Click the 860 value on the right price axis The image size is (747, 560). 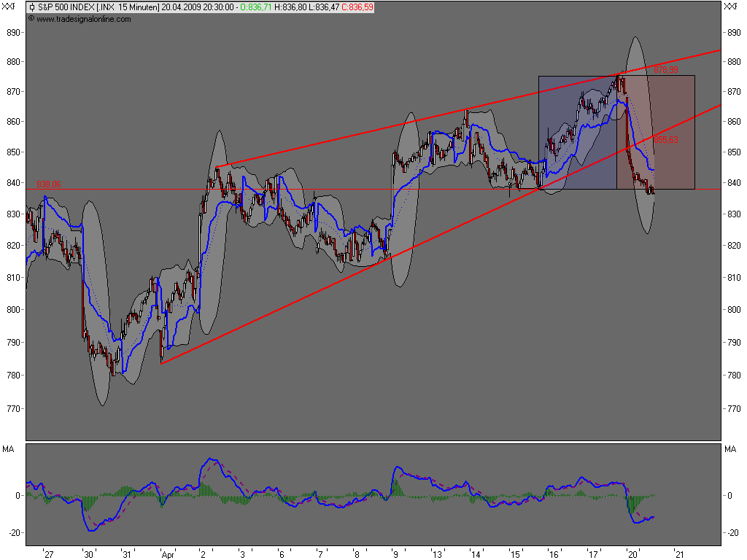(734, 122)
